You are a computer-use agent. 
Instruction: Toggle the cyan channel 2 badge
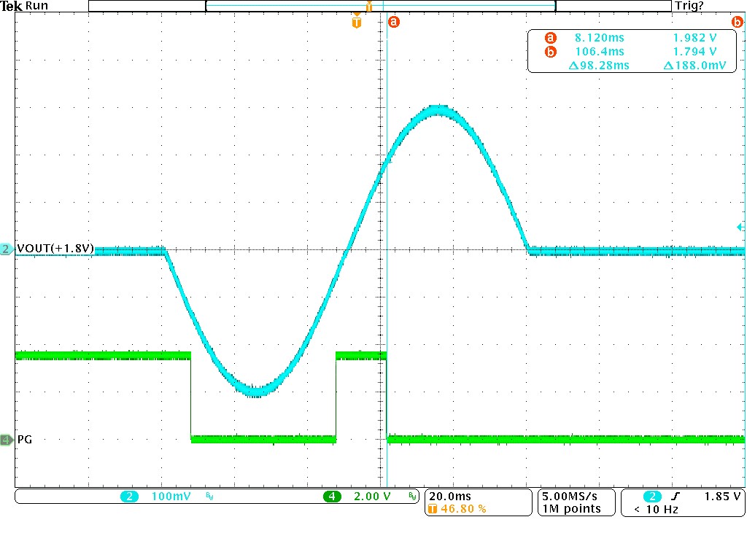129,497
